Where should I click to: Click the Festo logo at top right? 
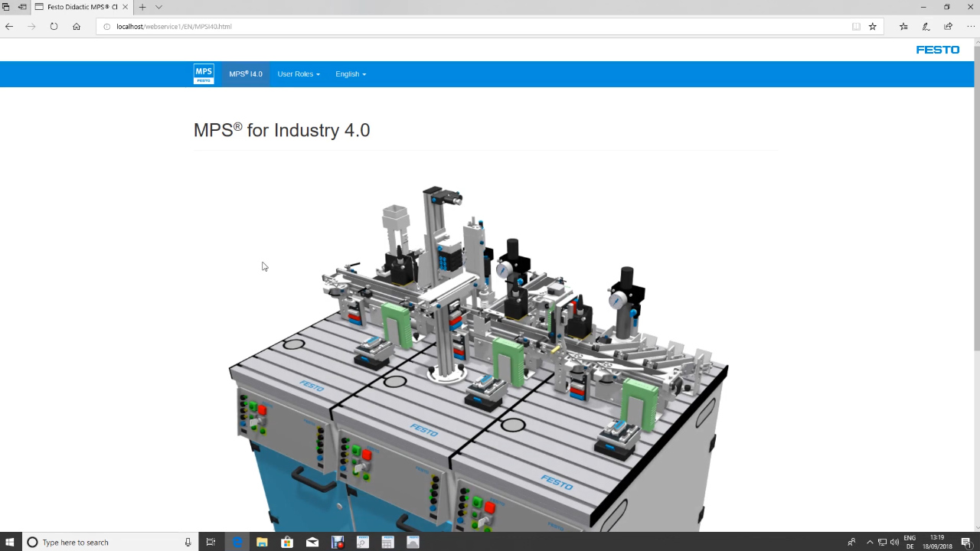click(937, 50)
